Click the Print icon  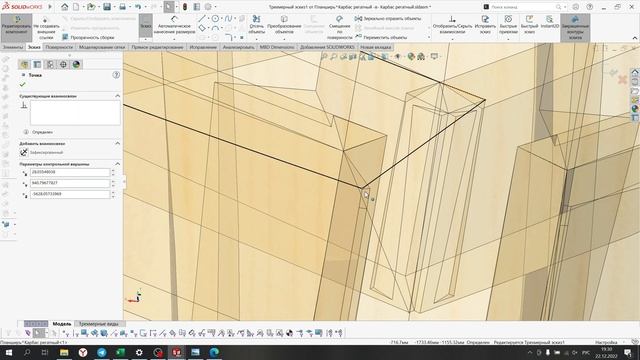(122, 7)
